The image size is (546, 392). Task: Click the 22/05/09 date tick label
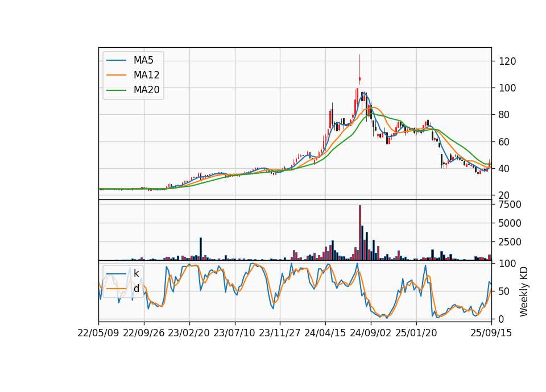[98, 333]
